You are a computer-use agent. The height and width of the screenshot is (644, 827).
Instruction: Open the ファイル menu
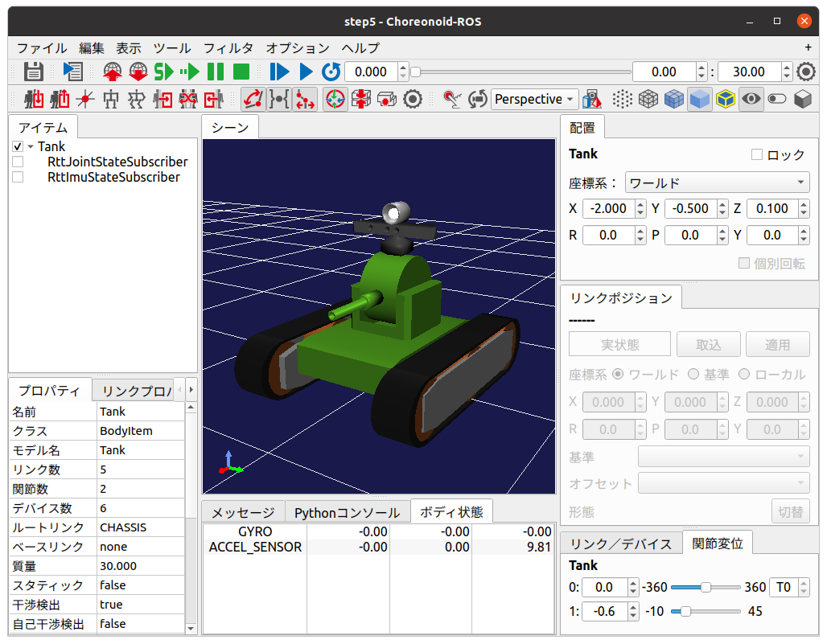tap(42, 48)
